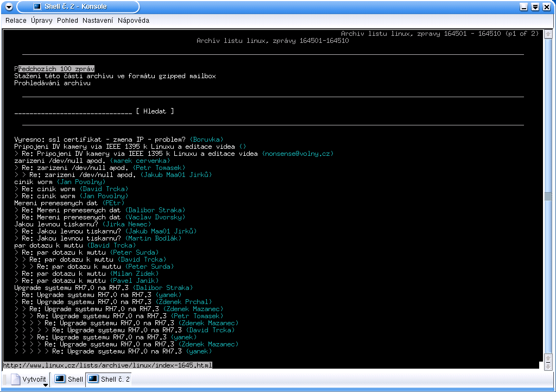Open 'Re: Jakou levnou tiskarnu?' by Jakub Maa01 Jirků

[71, 232]
